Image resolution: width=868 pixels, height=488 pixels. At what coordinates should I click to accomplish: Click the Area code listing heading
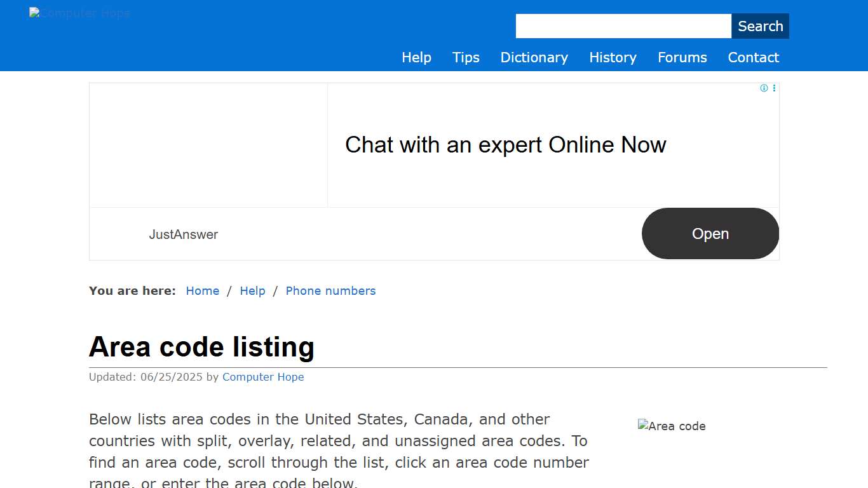[201, 346]
